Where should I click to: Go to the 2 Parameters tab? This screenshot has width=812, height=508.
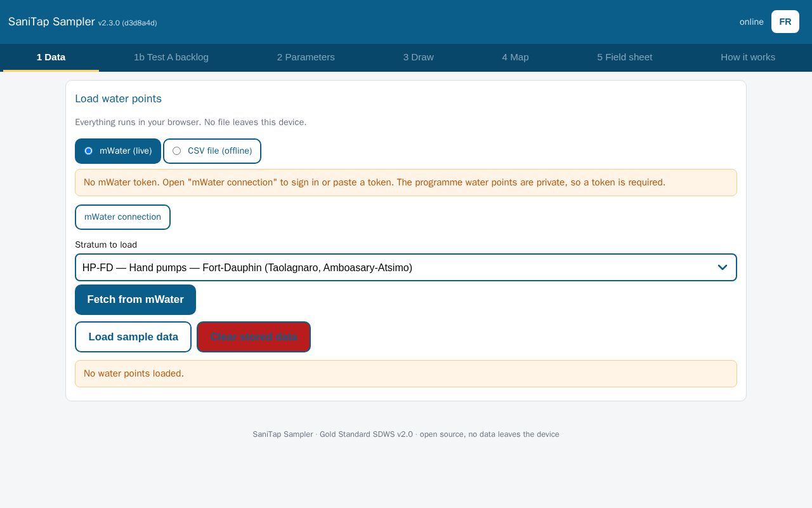(306, 57)
